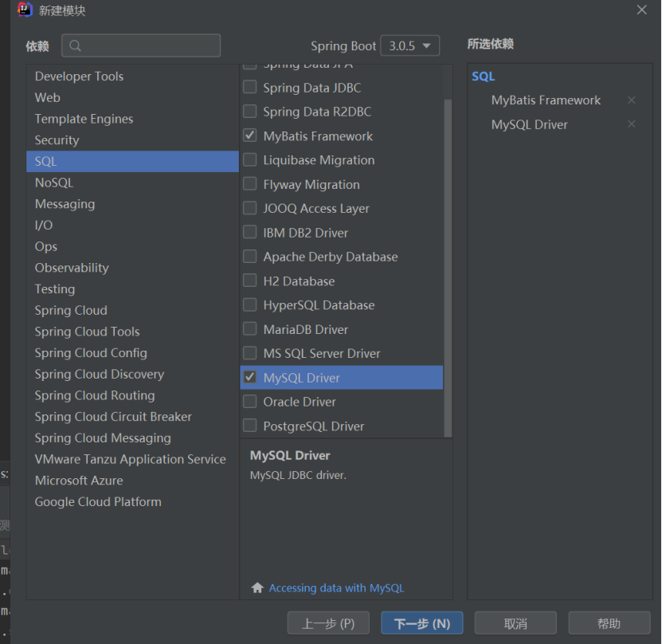Close the 新建模块 dialog
This screenshot has width=662, height=644.
[642, 10]
